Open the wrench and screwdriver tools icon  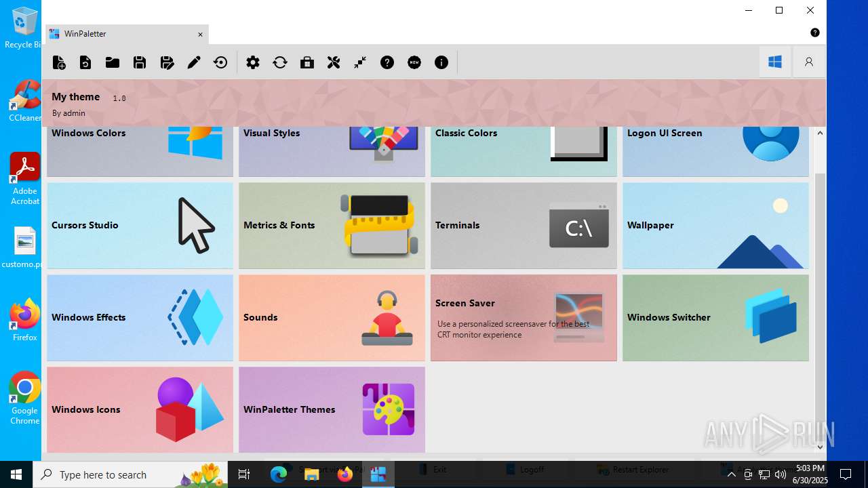[x=334, y=62]
